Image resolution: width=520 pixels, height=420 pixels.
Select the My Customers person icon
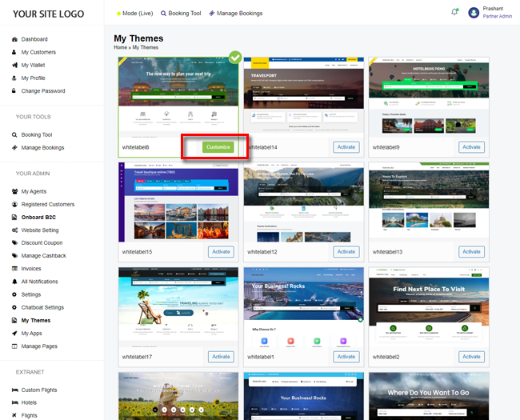tap(14, 52)
